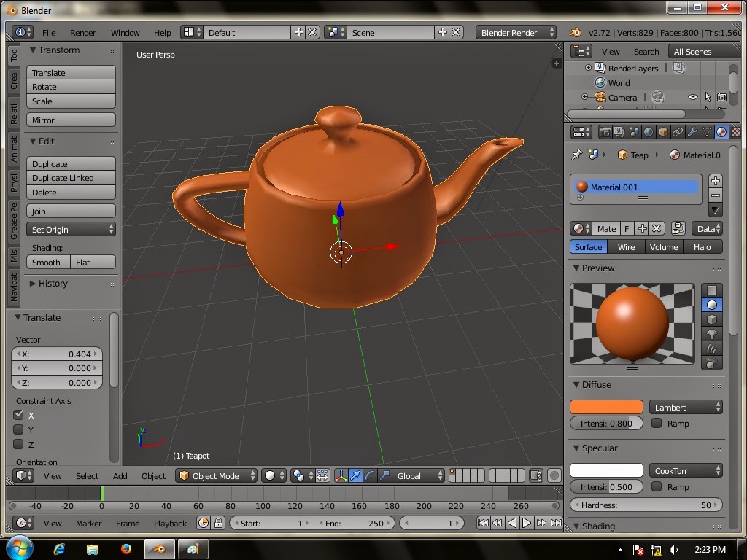Enable the X constraint axis checkbox
Viewport: 747px width, 560px height.
[x=18, y=415]
